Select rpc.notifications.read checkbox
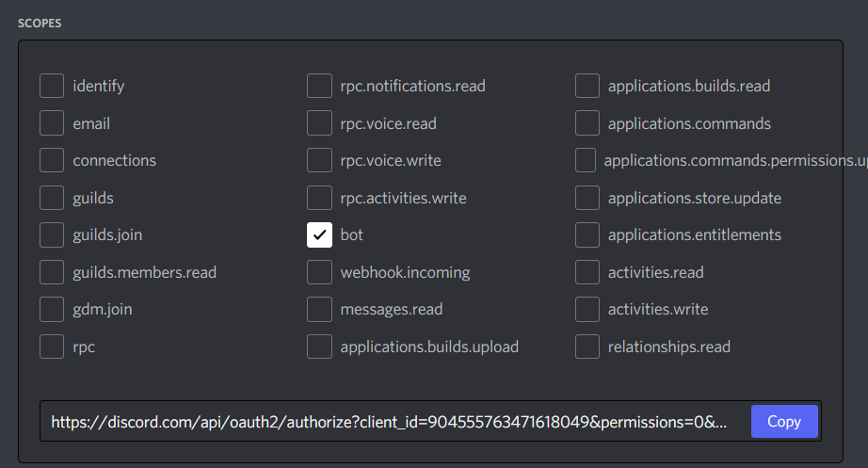The height and width of the screenshot is (468, 868). pyautogui.click(x=319, y=86)
